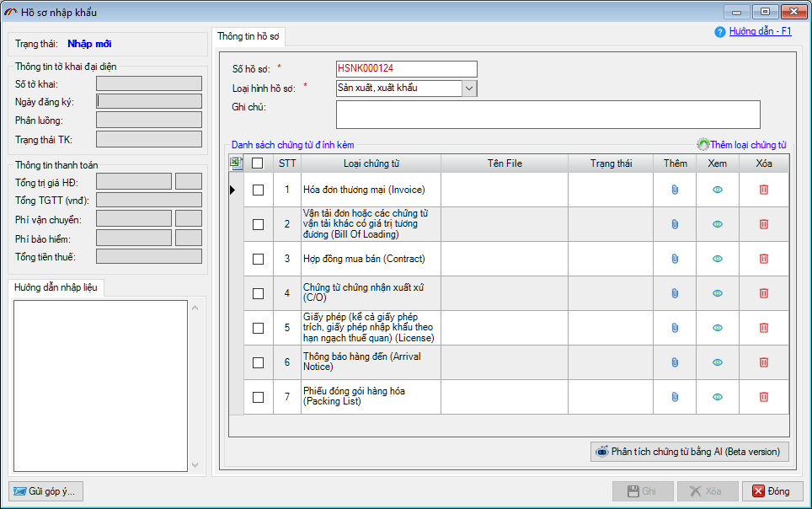Click trash delete icon for Contract row

[764, 259]
